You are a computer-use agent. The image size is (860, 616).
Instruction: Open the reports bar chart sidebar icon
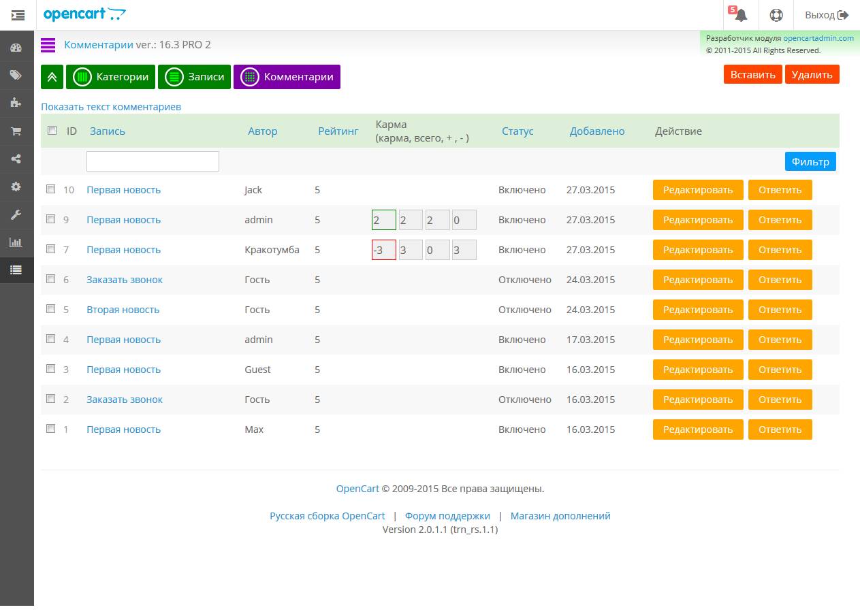[x=16, y=242]
